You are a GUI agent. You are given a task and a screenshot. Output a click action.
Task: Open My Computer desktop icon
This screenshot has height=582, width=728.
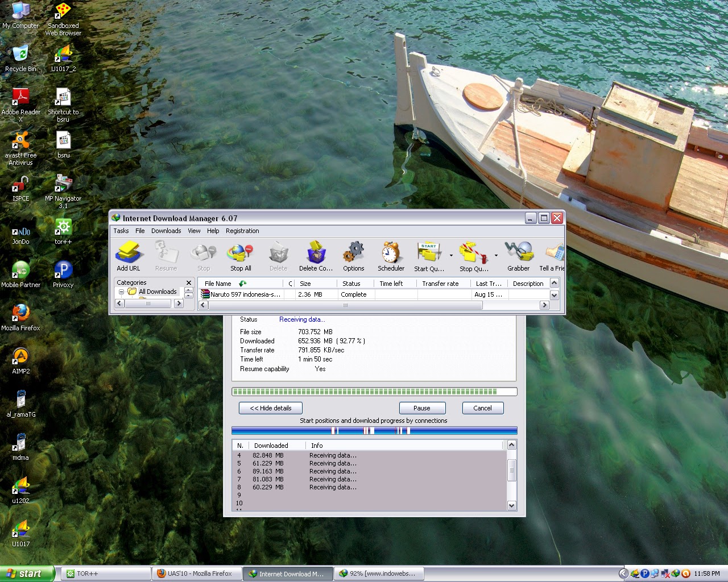click(x=20, y=16)
